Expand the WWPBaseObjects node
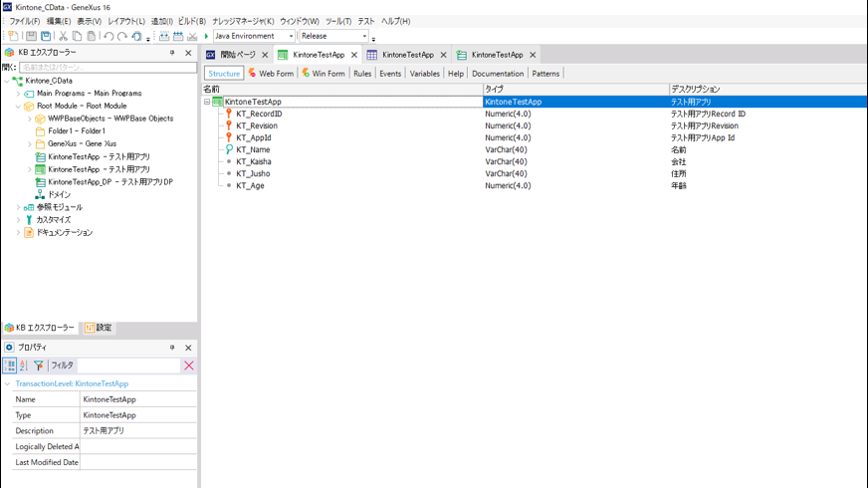 tap(29, 119)
